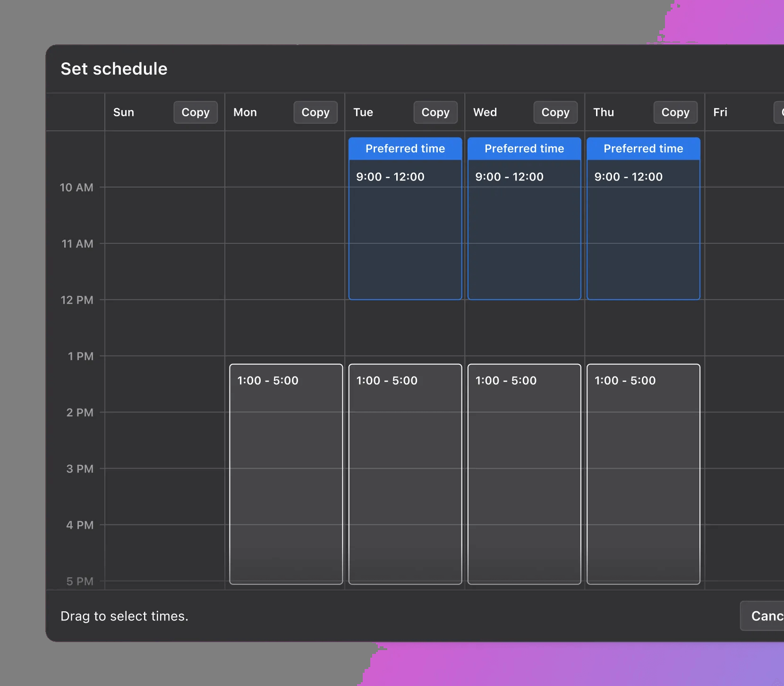Copy Tuesday's time blocks
Viewport: 784px width, 686px height.
coord(435,112)
